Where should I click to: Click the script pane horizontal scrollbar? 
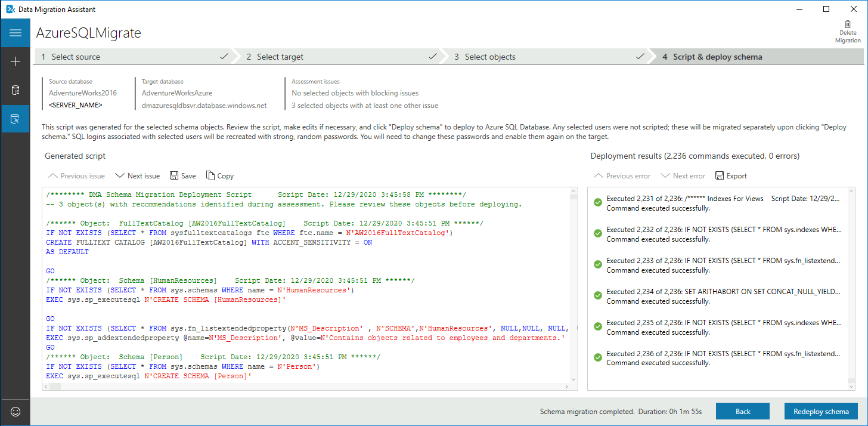tap(306, 387)
